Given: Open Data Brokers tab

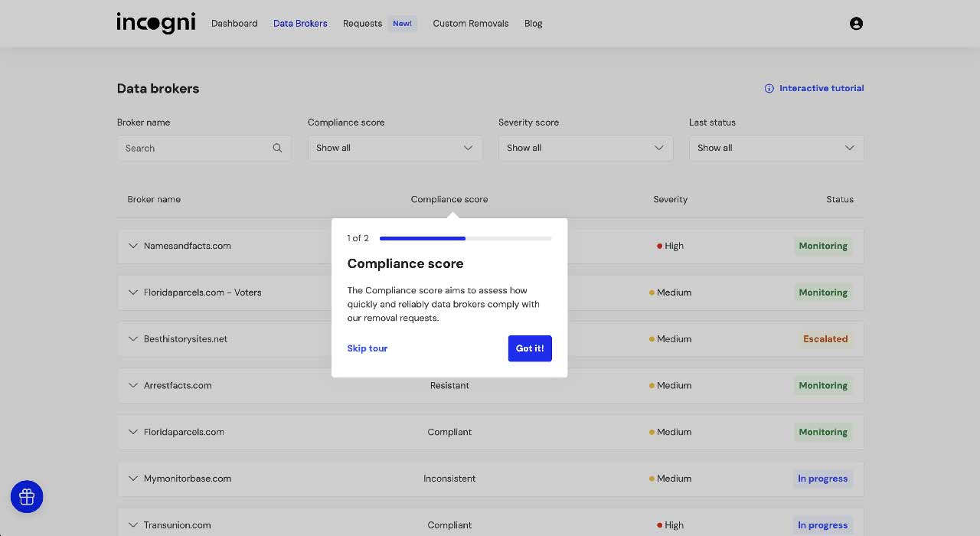Looking at the screenshot, I should (x=300, y=24).
